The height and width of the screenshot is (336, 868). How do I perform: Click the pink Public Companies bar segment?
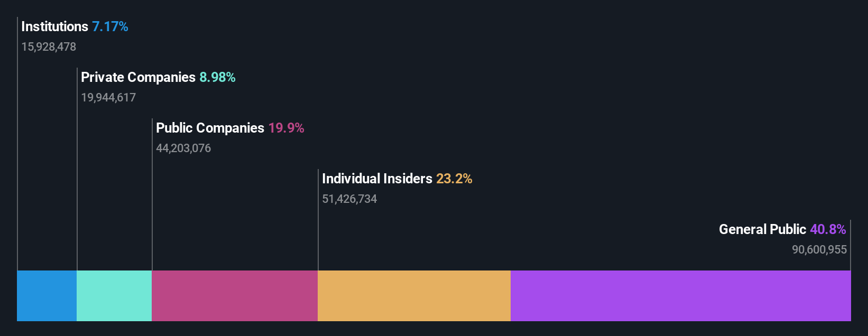[x=235, y=296]
